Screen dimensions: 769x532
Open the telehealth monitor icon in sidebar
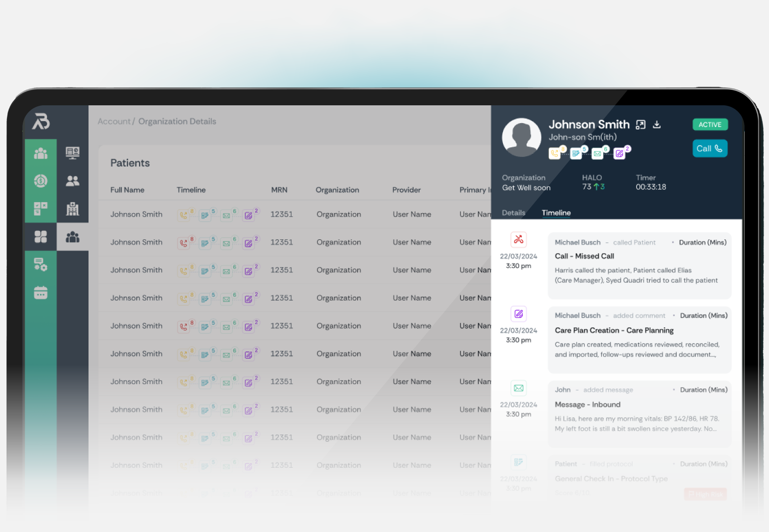coord(73,153)
